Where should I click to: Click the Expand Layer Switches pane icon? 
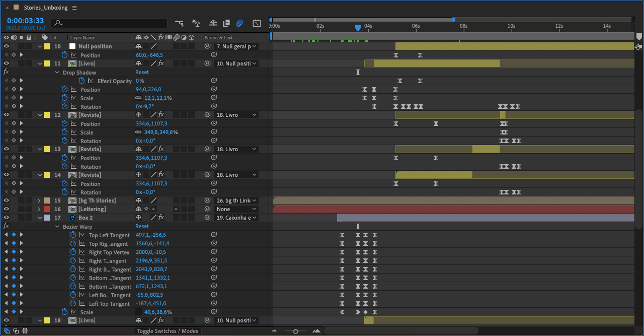click(7, 331)
